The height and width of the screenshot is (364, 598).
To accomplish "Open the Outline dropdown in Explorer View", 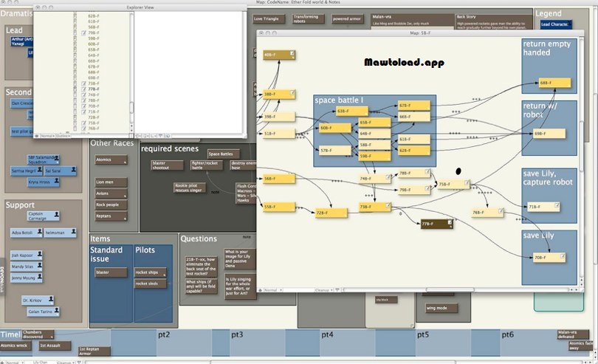I will (x=63, y=136).
